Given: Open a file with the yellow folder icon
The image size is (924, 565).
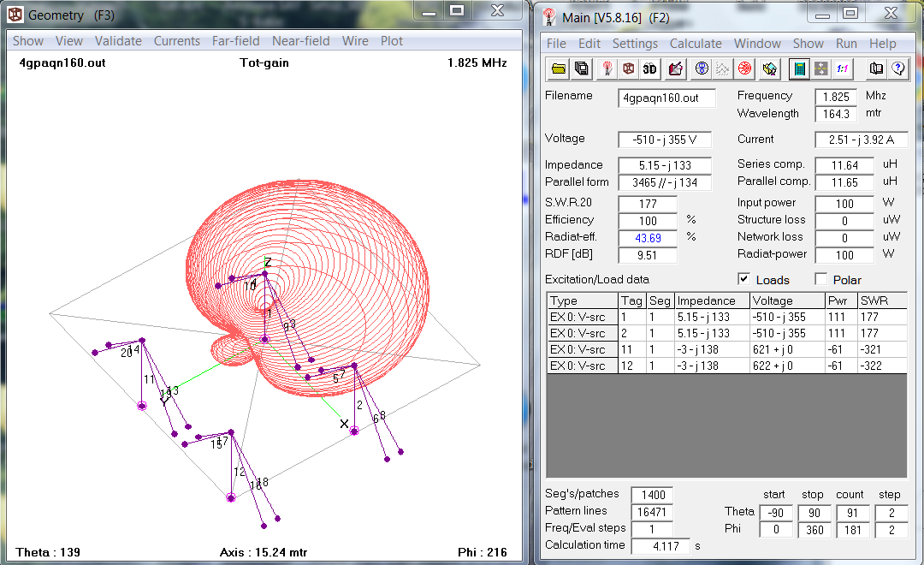Looking at the screenshot, I should coord(559,69).
